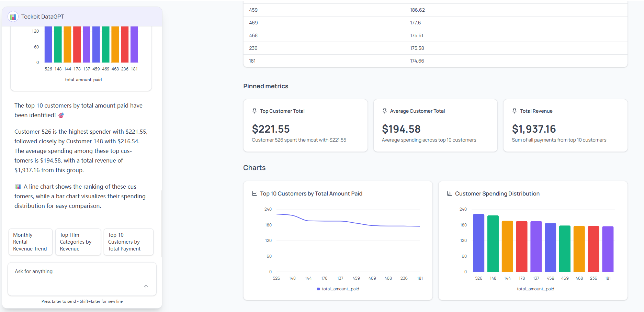Click the Ask for anything input box

click(82, 275)
